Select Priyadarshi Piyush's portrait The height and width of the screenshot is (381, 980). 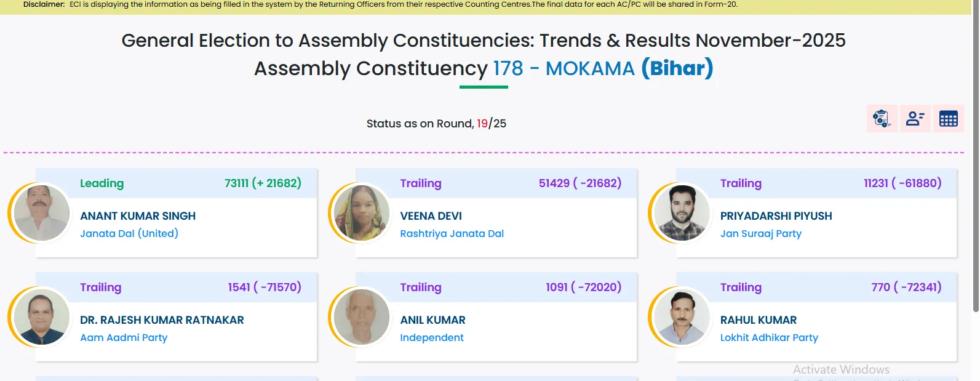[682, 213]
